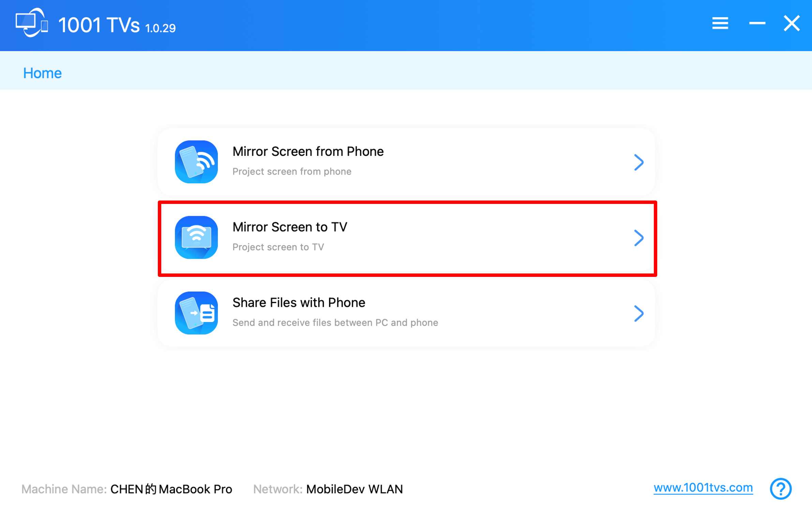Expand Mirror Screen to TV chevron
Viewport: 812px width, 519px height.
click(x=638, y=238)
